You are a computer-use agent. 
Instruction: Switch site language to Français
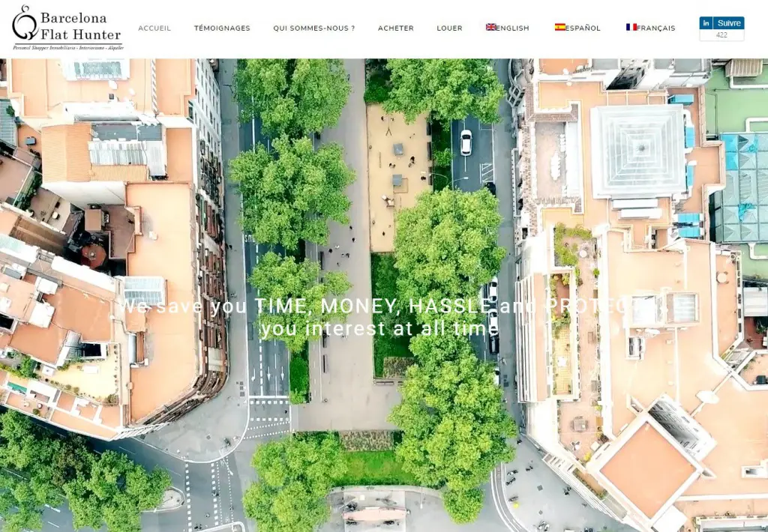click(x=655, y=28)
